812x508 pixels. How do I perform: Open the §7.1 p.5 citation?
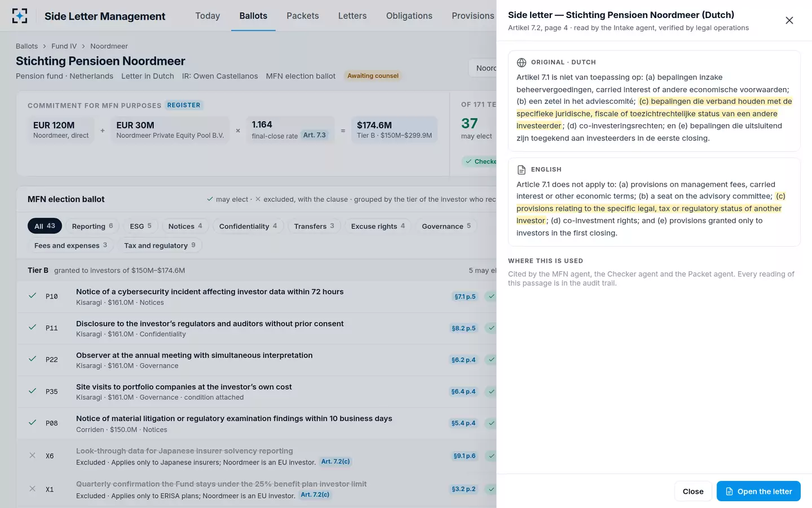tap(465, 296)
